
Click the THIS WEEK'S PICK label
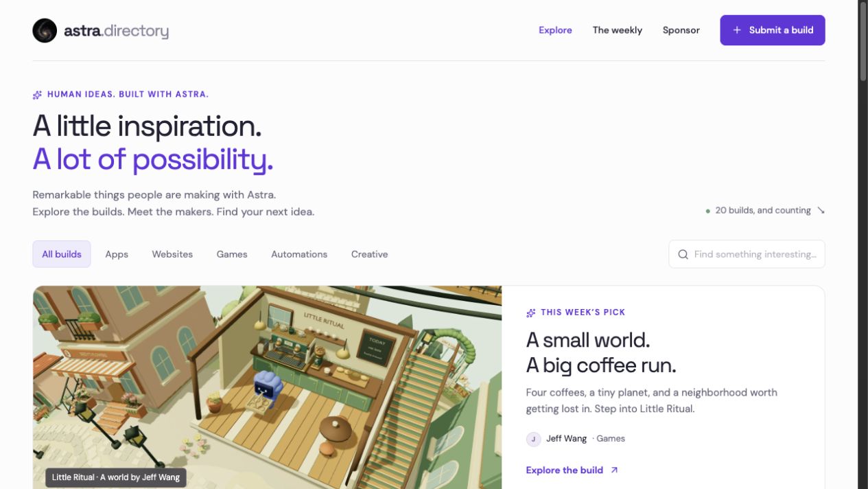tap(583, 312)
